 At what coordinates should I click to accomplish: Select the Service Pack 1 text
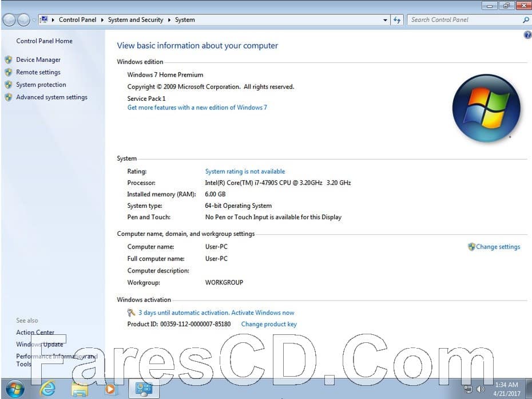146,98
